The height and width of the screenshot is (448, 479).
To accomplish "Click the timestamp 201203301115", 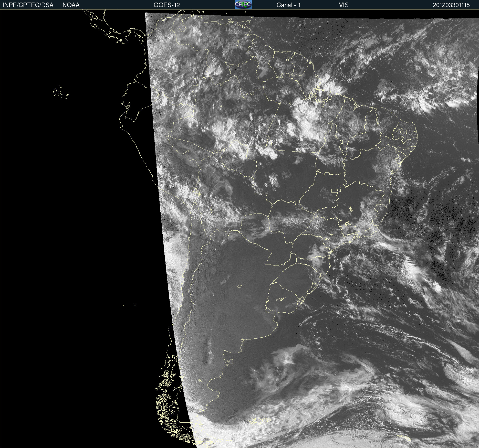I will tap(451, 5).
